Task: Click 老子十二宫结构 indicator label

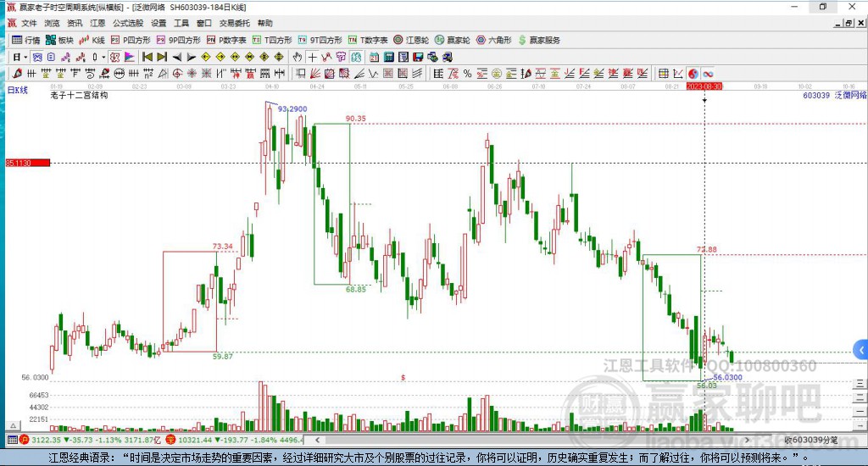Action: 79,95
